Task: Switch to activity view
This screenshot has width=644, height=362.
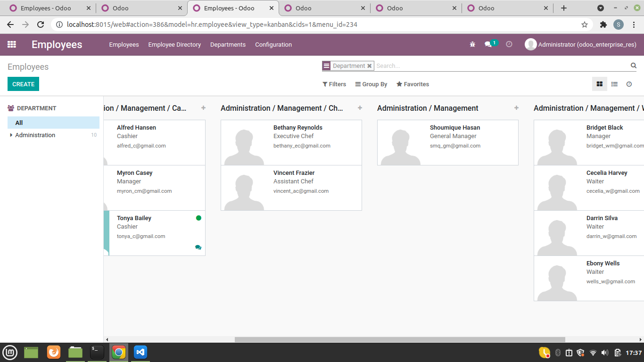Action: pyautogui.click(x=629, y=84)
